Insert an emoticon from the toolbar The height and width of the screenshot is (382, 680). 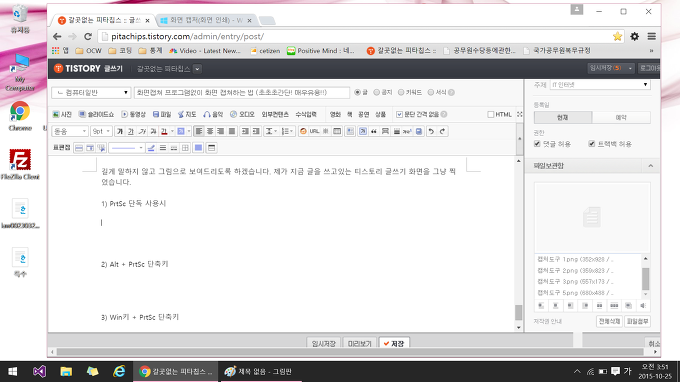click(303, 131)
